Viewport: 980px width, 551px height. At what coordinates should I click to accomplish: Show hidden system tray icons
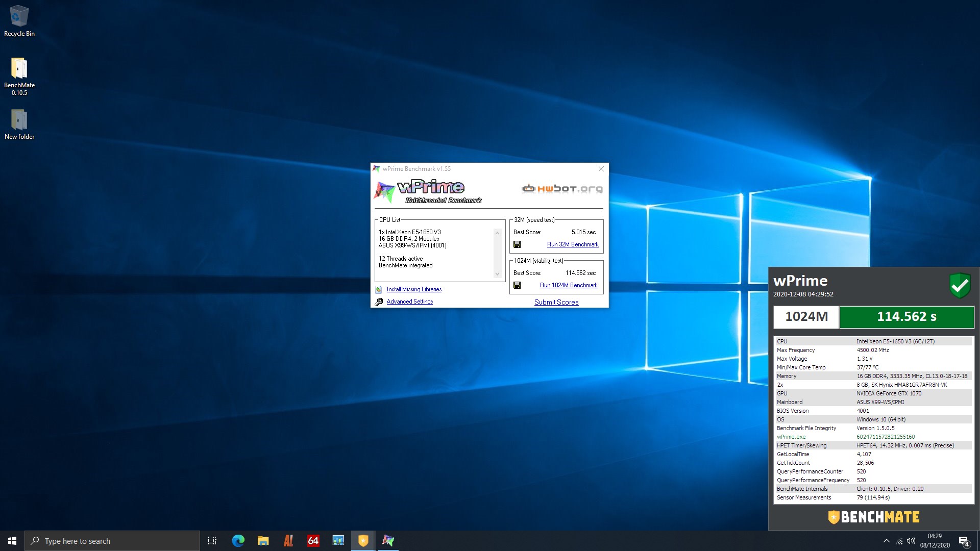coord(887,541)
